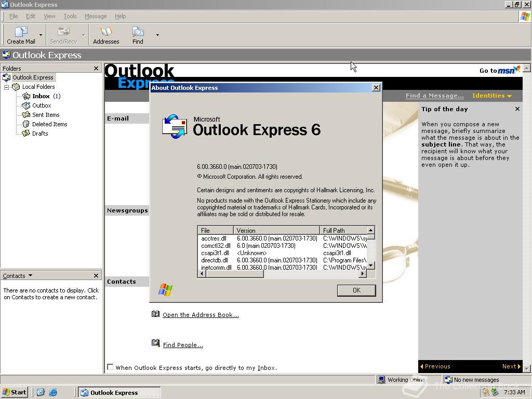Click Find a Message link
Screen dimensions: 532x399
[435, 96]
